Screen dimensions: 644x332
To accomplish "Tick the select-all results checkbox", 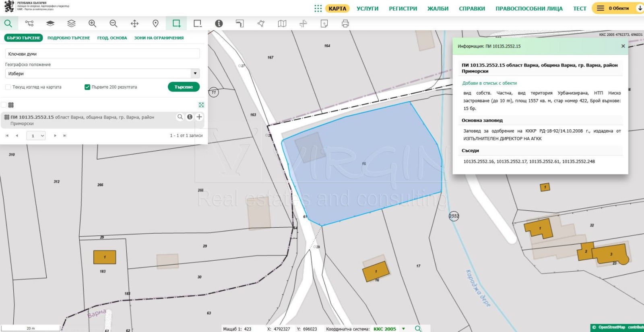I will [4, 105].
